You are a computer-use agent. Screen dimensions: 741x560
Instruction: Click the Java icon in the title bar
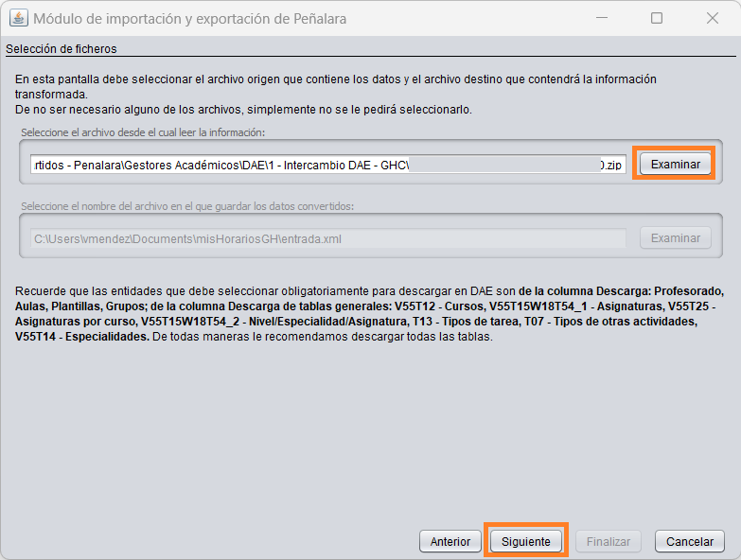18,18
